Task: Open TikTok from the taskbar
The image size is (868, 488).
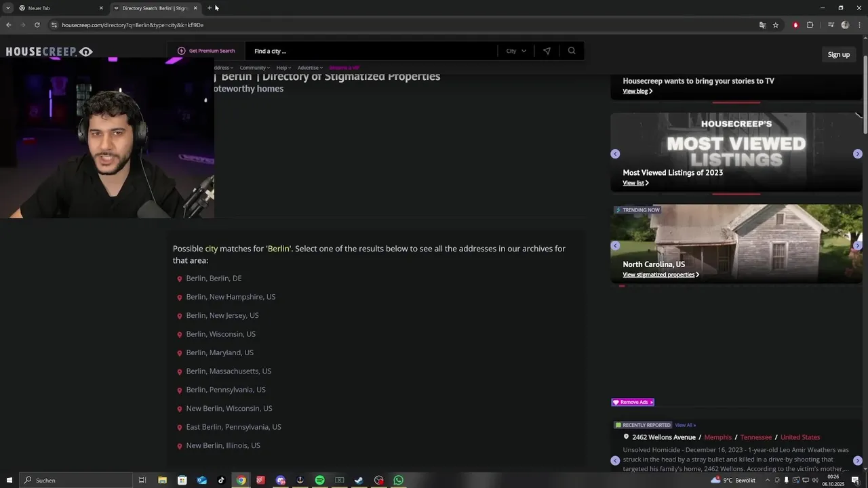Action: tap(221, 481)
